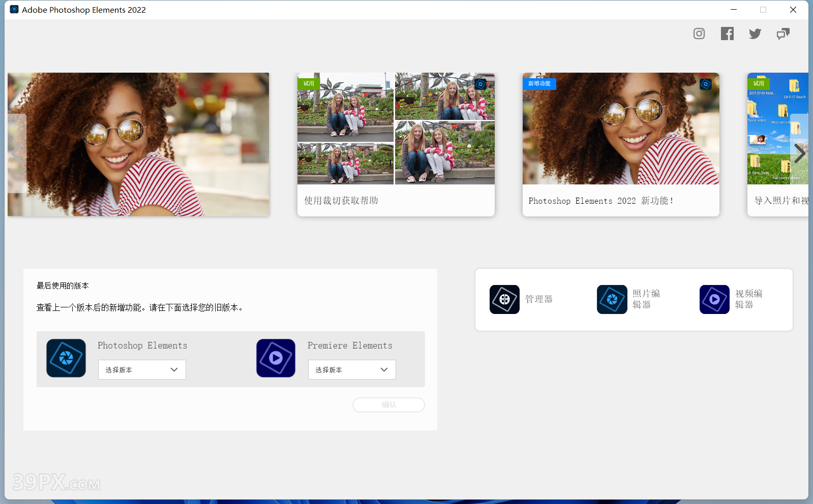The width and height of the screenshot is (813, 504).
Task: Launch the Photo Editor (照片编辑器) icon
Action: 612,299
